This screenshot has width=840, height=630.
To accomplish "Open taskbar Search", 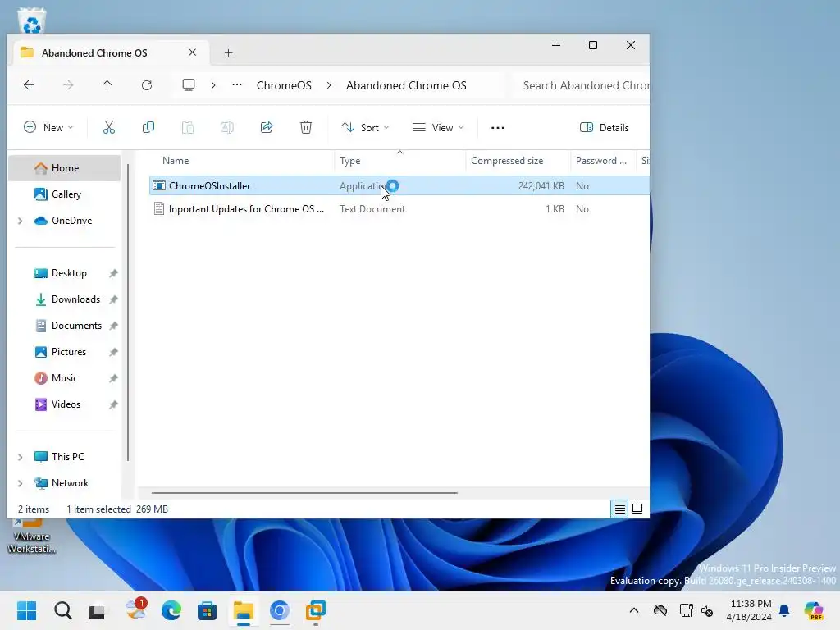I will [62, 610].
